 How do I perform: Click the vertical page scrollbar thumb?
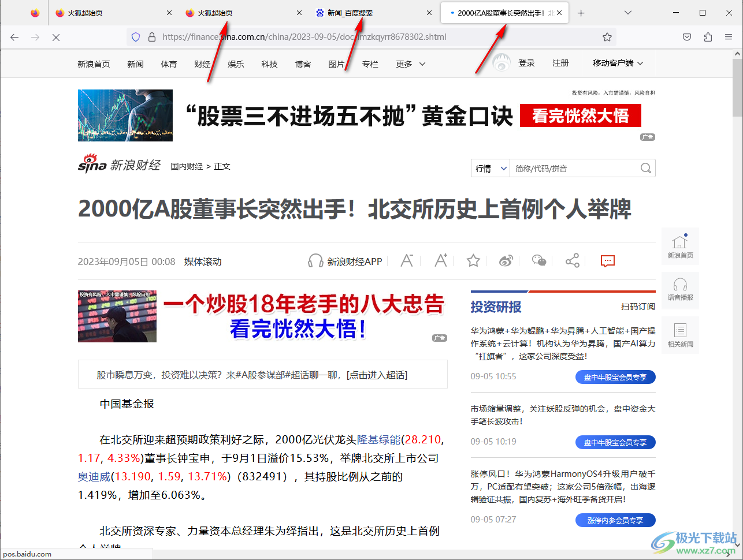pos(737,88)
